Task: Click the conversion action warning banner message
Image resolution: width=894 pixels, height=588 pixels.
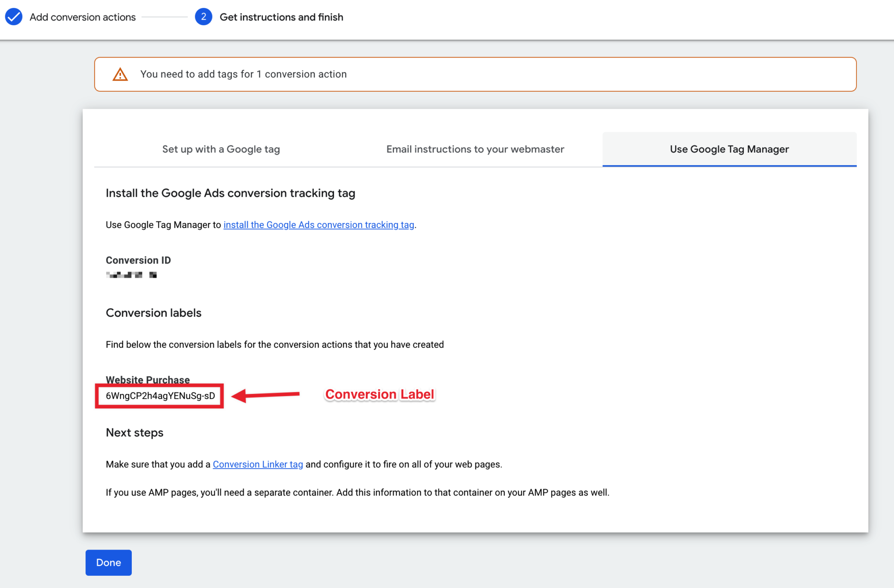Action: (244, 74)
